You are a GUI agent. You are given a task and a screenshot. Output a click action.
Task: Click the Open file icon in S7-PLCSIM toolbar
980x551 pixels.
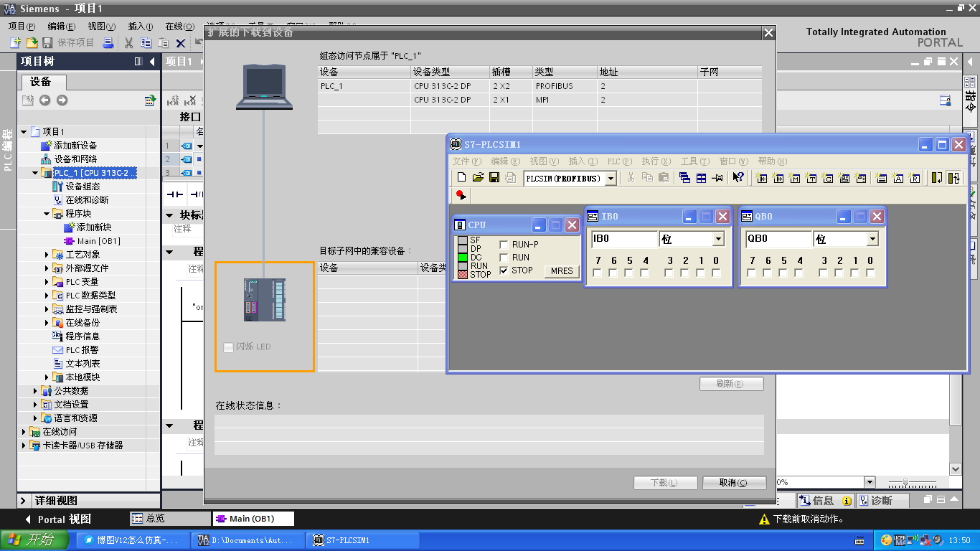(x=478, y=178)
